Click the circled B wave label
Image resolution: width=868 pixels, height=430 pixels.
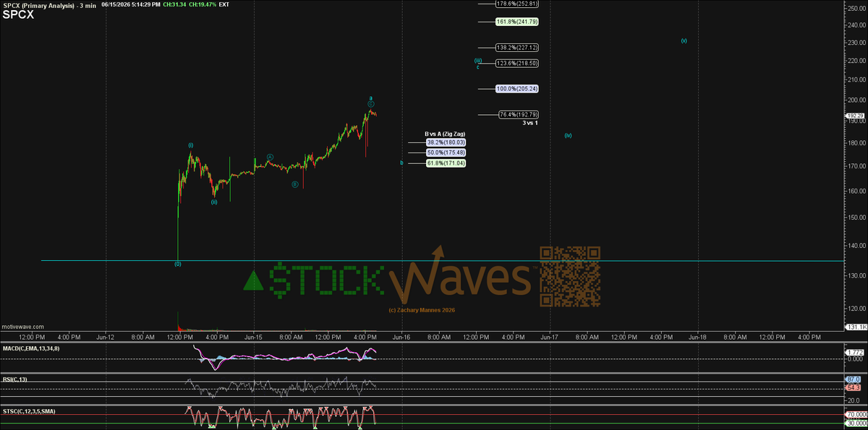[295, 184]
